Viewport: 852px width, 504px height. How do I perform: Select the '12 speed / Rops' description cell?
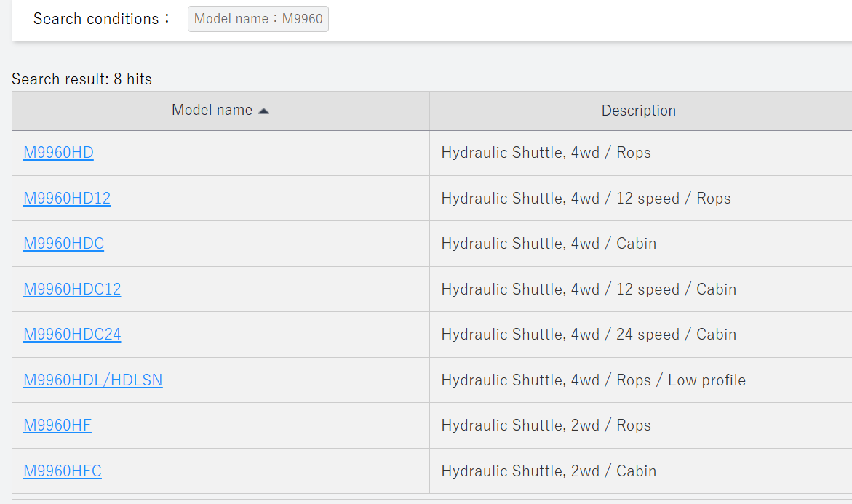coord(639,199)
